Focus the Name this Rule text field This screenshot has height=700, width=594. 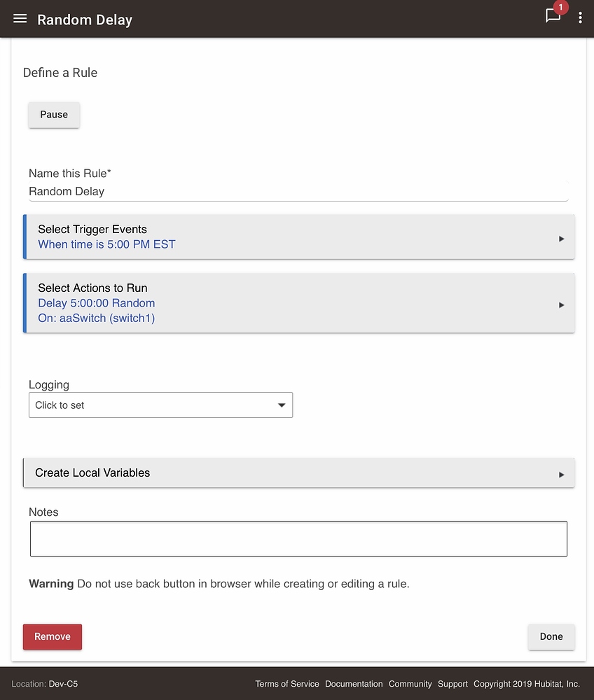[298, 191]
